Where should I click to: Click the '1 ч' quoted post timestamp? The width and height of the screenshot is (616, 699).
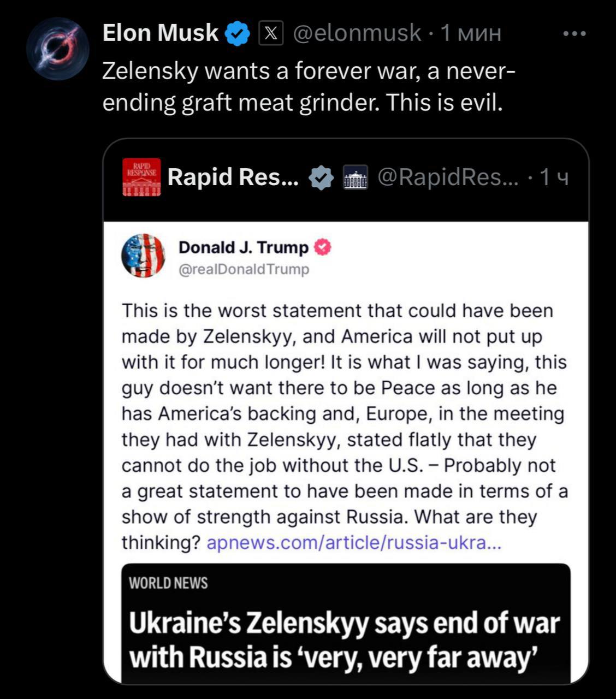pyautogui.click(x=554, y=177)
